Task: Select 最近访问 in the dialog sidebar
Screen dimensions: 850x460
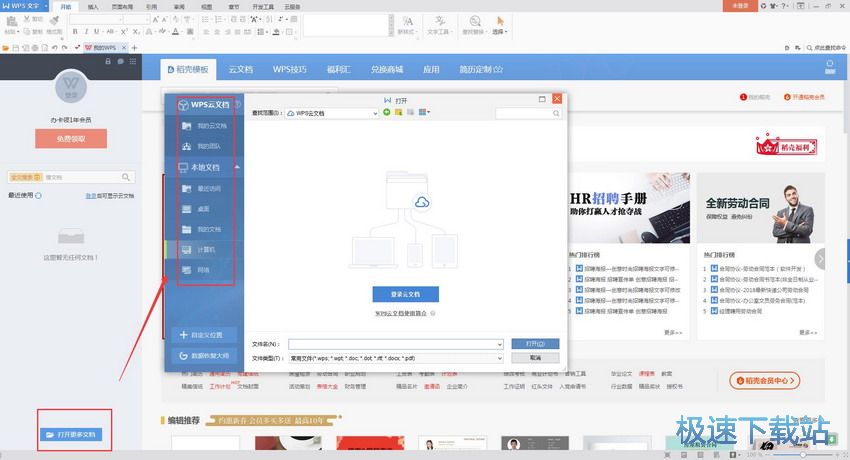Action: coord(202,189)
